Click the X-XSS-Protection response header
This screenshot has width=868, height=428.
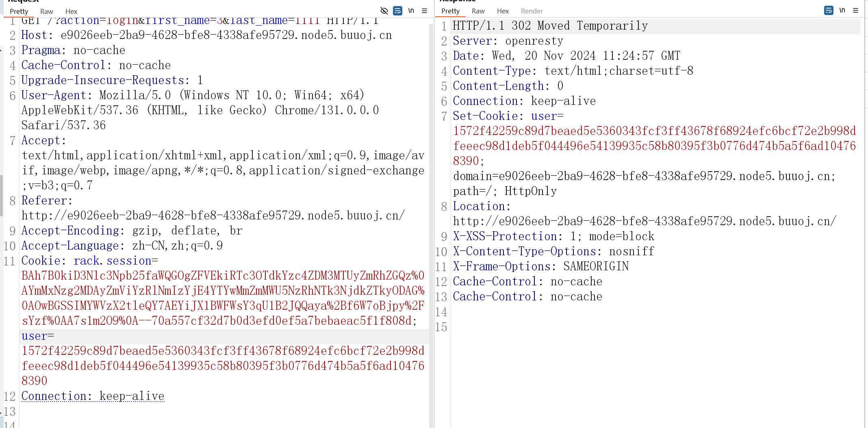tap(553, 237)
